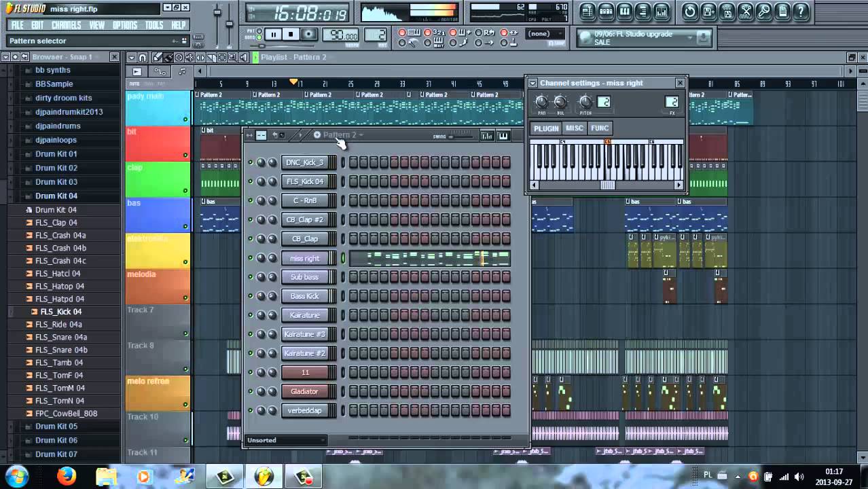Open the CHANNELS menu

[67, 25]
